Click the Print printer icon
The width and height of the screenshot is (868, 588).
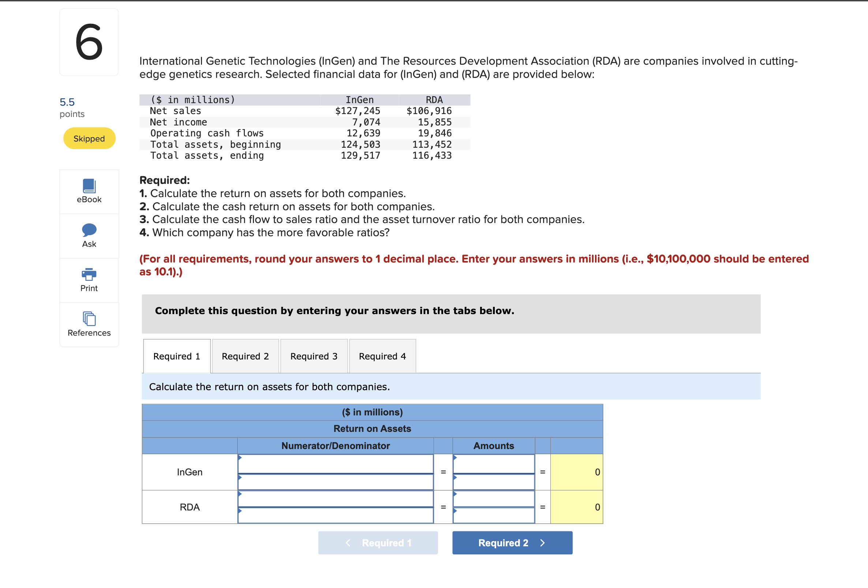pyautogui.click(x=89, y=274)
